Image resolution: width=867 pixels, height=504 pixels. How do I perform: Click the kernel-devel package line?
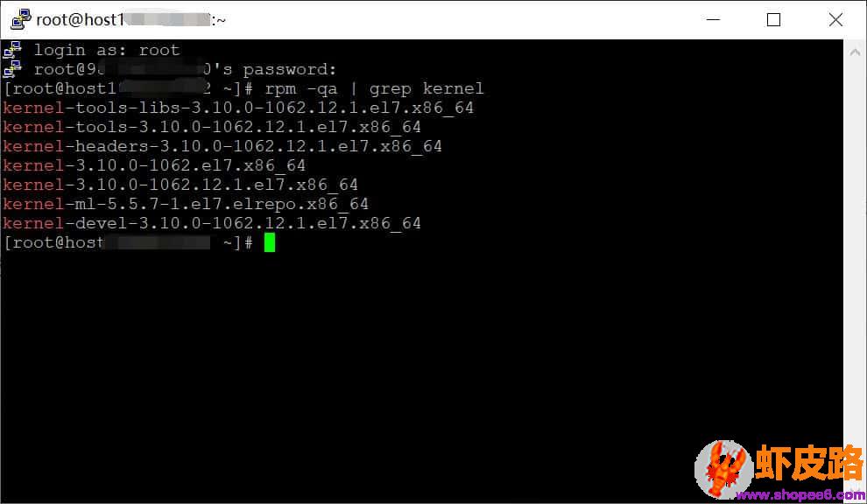[212, 223]
